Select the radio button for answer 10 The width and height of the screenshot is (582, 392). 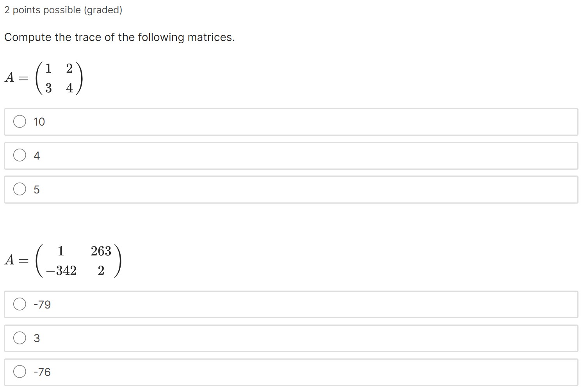click(x=20, y=122)
